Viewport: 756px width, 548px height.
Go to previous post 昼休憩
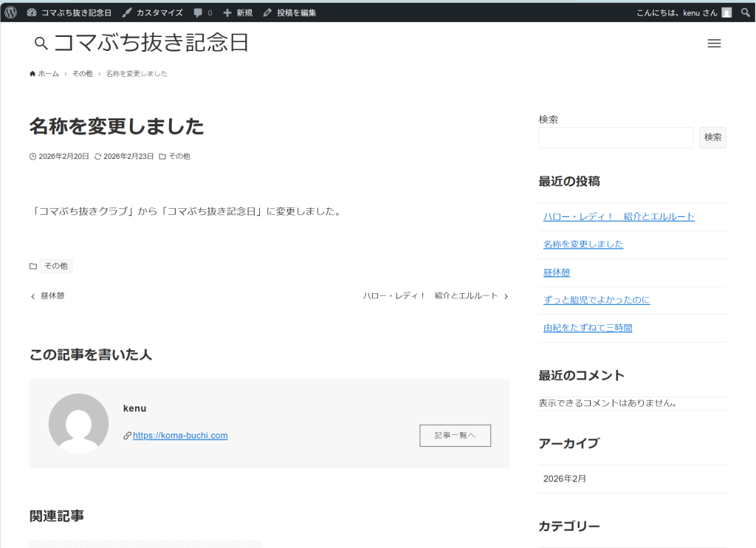(47, 295)
